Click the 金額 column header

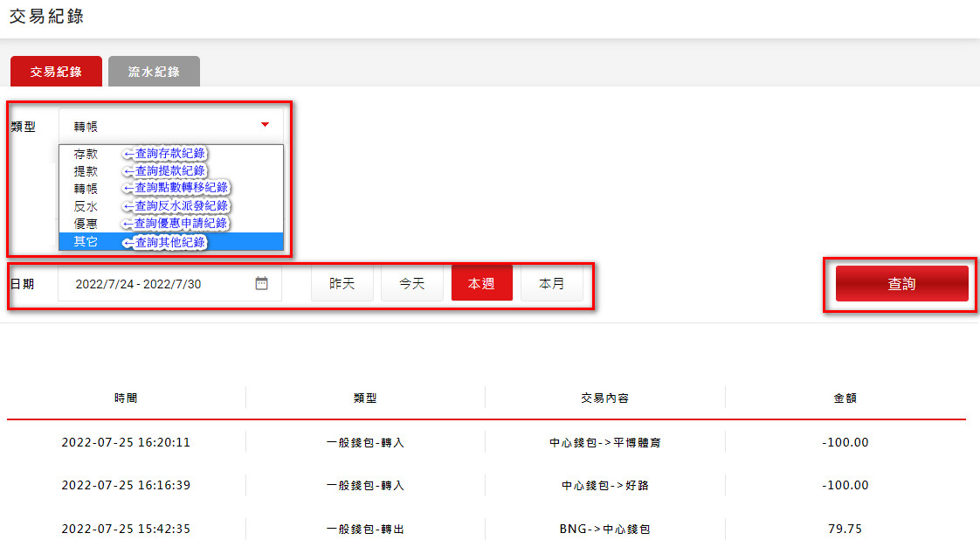coord(845,398)
